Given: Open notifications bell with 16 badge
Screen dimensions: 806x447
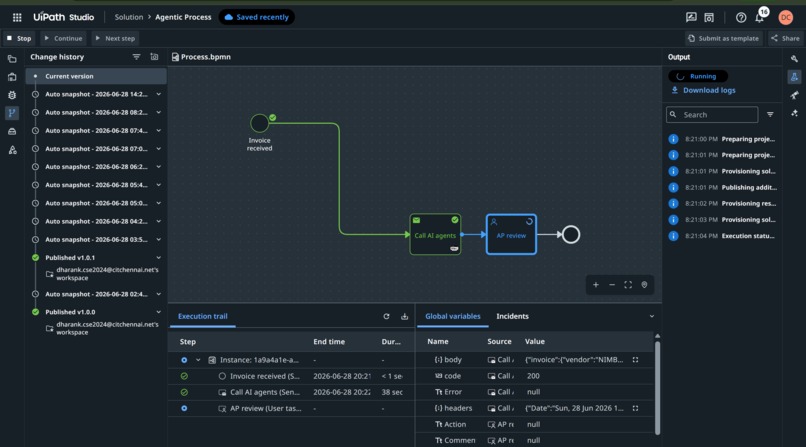Looking at the screenshot, I should click(x=760, y=17).
